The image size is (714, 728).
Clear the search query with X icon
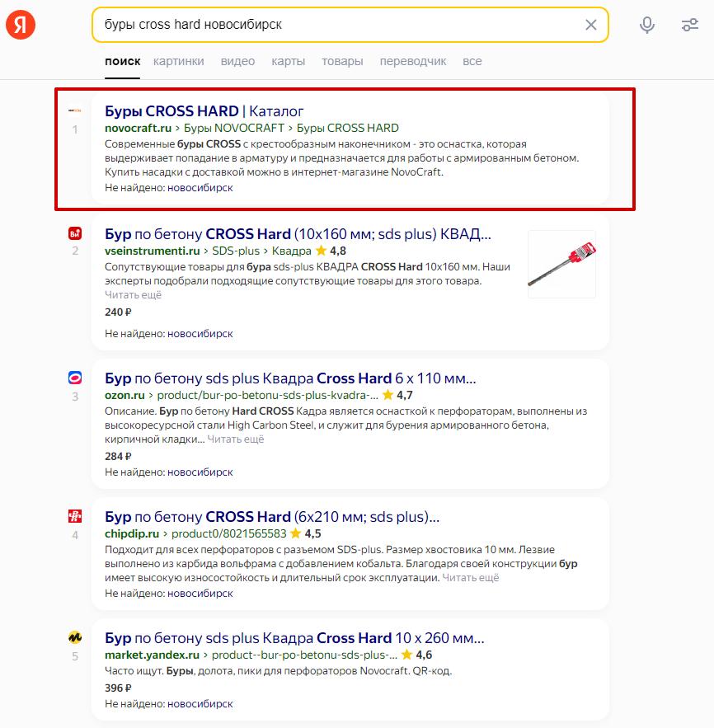pos(590,25)
